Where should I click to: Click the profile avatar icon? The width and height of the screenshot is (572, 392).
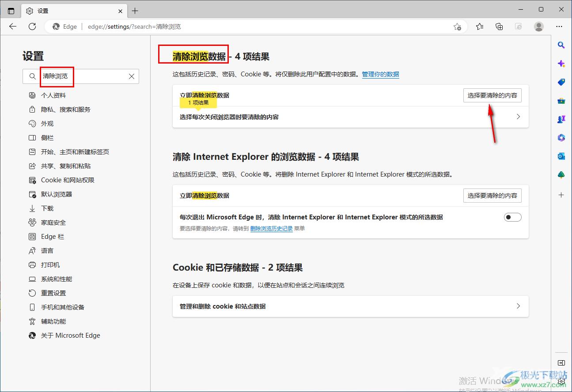(x=539, y=26)
